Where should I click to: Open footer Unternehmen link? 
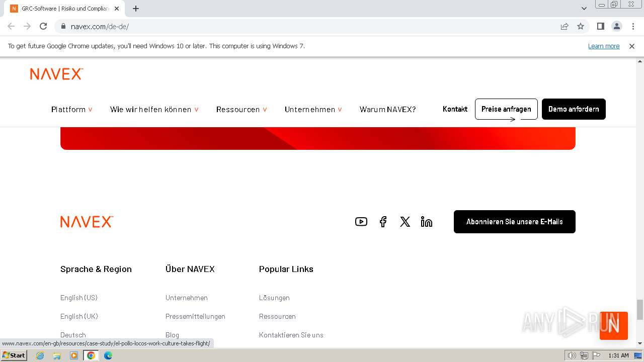pyautogui.click(x=187, y=298)
